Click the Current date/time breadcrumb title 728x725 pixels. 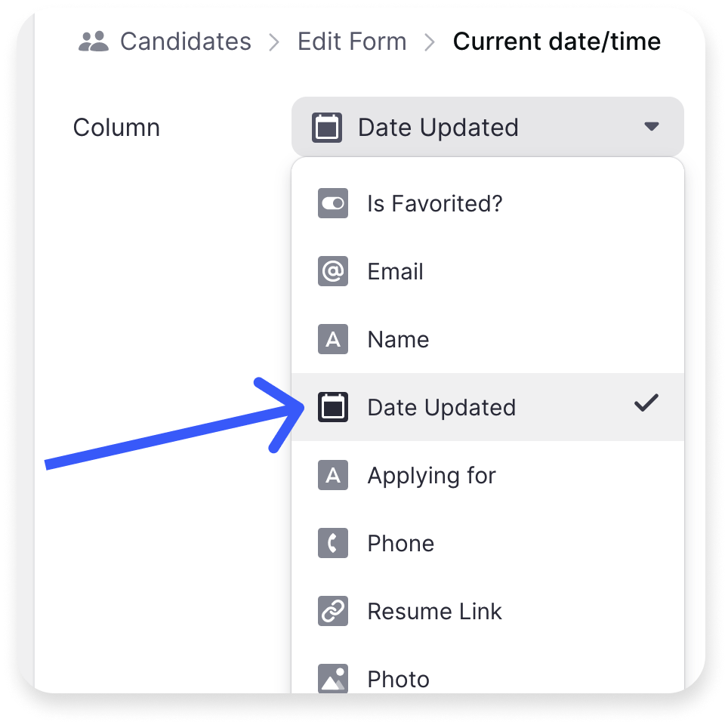click(557, 42)
